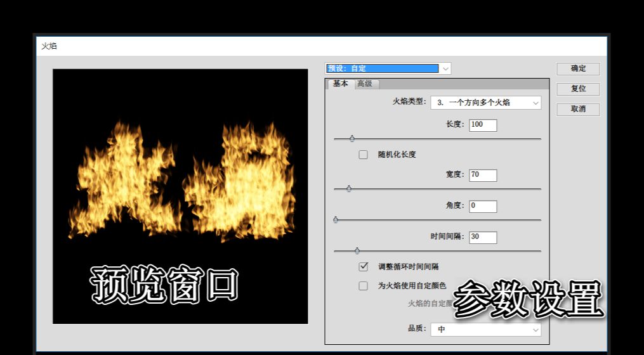Adjust the 时间间隔 interval slider handle
Screen dimensions: 644x355
point(357,251)
